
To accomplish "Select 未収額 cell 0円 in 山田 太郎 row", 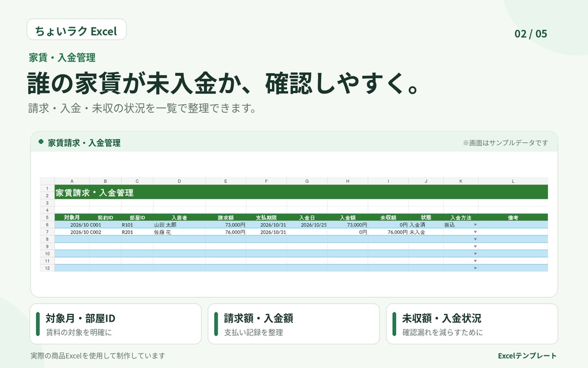I will pos(389,225).
